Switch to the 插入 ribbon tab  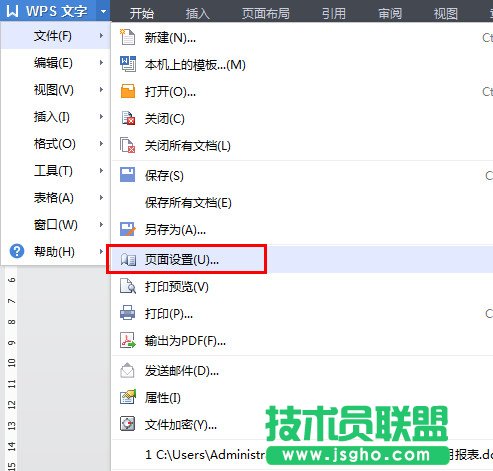(x=198, y=13)
